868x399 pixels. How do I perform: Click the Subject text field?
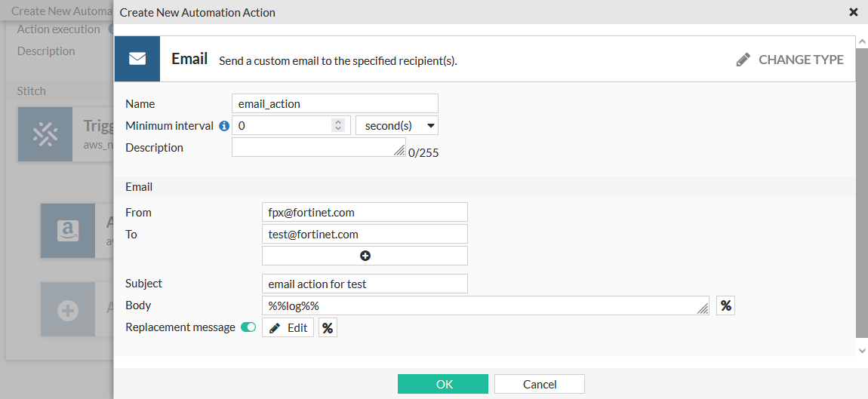365,284
